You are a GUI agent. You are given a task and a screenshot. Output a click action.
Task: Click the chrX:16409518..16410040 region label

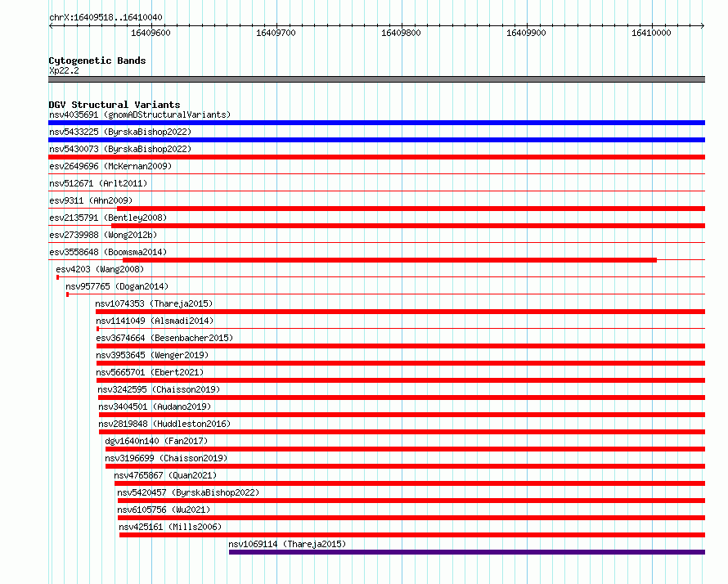click(x=106, y=17)
